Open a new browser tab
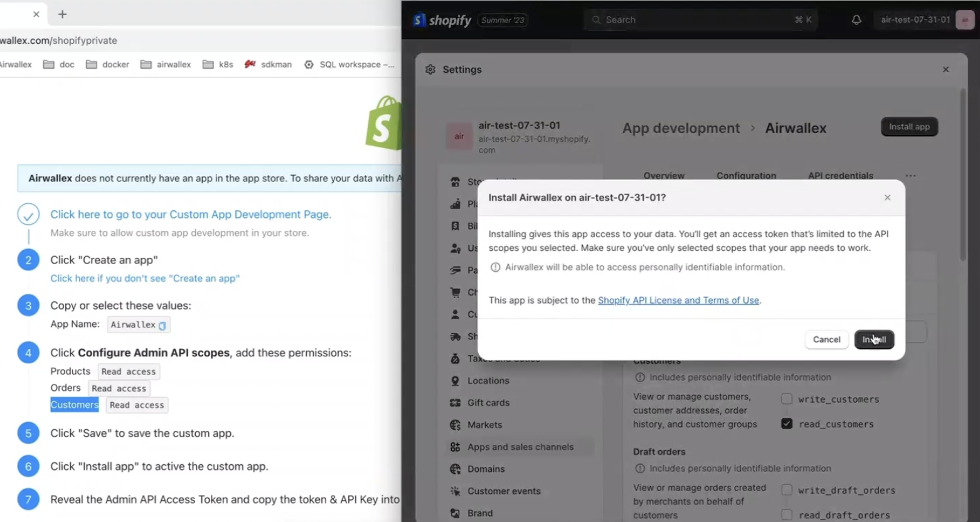This screenshot has width=980, height=522. tap(62, 14)
